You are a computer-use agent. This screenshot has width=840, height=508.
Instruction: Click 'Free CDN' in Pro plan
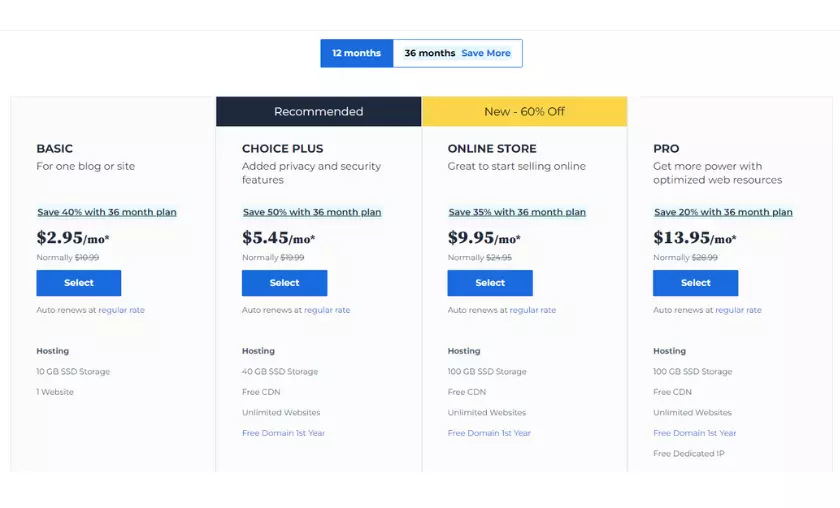click(x=672, y=392)
